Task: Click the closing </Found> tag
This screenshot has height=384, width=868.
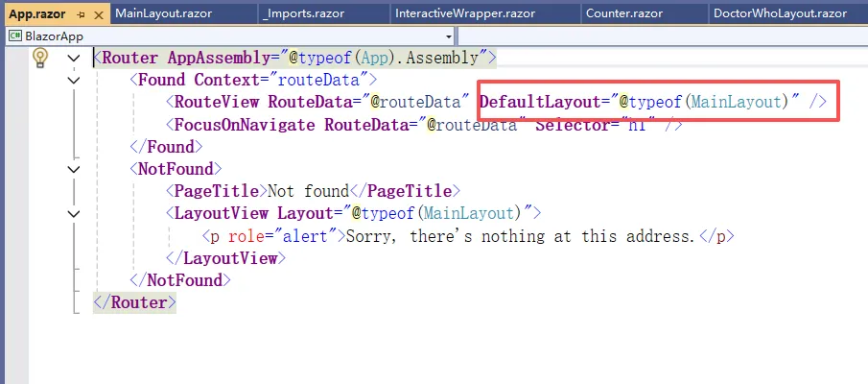Action: (x=166, y=147)
